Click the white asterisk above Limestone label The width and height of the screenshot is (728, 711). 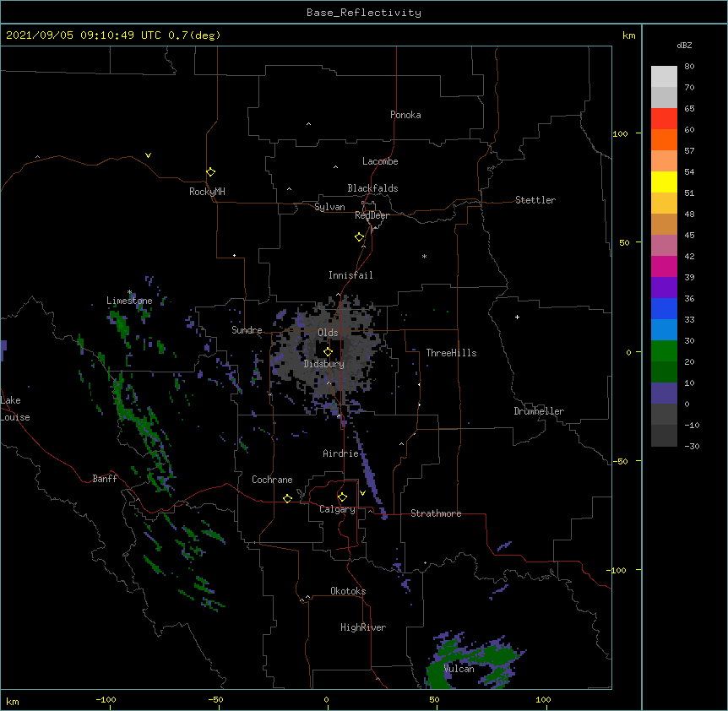point(129,292)
